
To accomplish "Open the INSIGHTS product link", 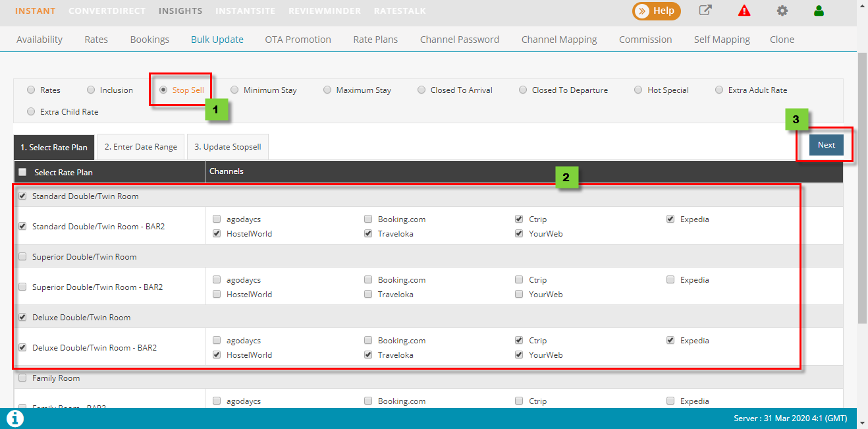I will click(180, 11).
